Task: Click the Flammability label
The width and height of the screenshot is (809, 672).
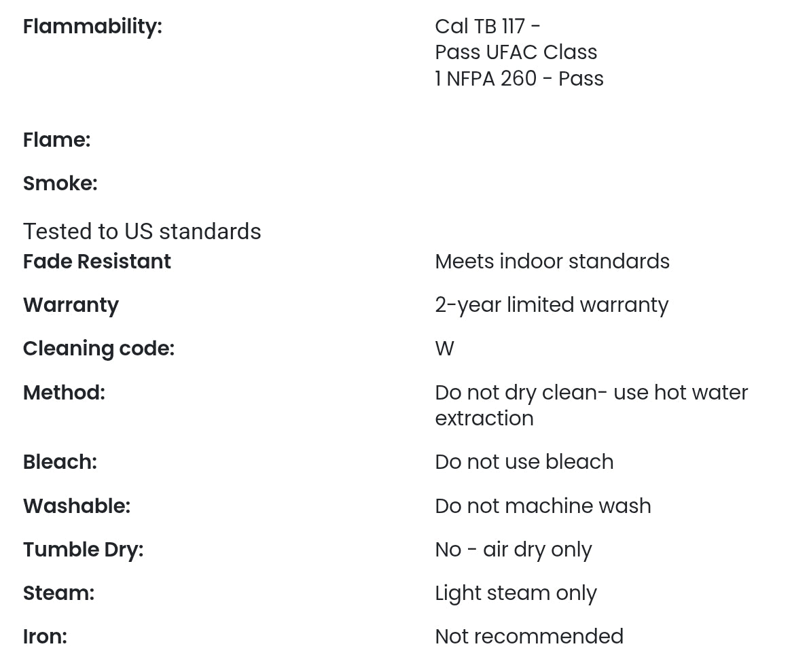Action: [92, 26]
